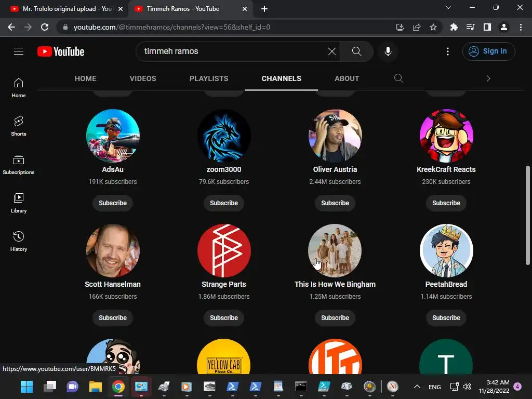Click the Sign in button
This screenshot has width=532, height=399.
[x=488, y=51]
